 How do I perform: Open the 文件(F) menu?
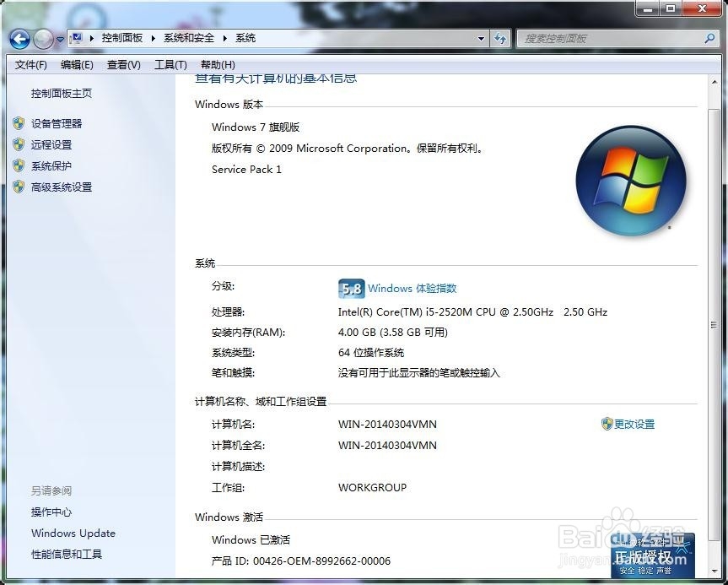[30, 65]
